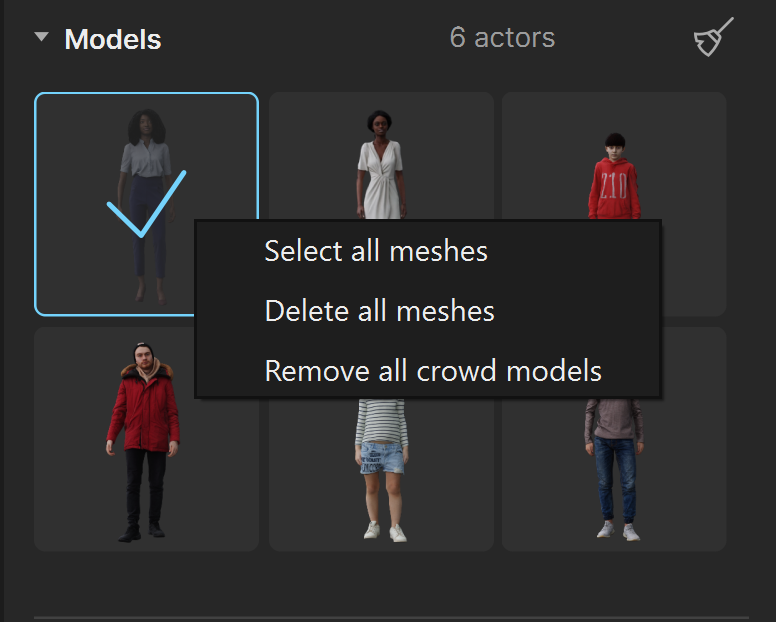Select the boy in red hoodie actor
776x622 pixels.
614,155
